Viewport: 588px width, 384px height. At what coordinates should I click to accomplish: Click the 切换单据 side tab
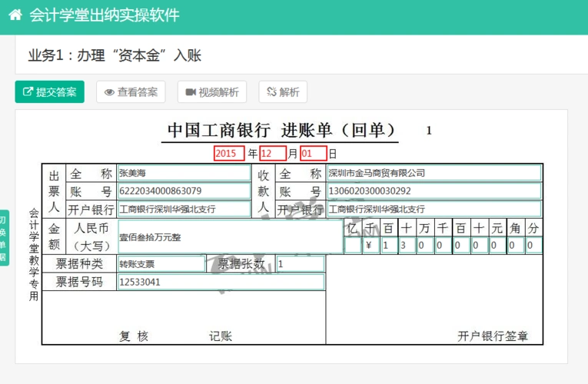[x=4, y=238]
